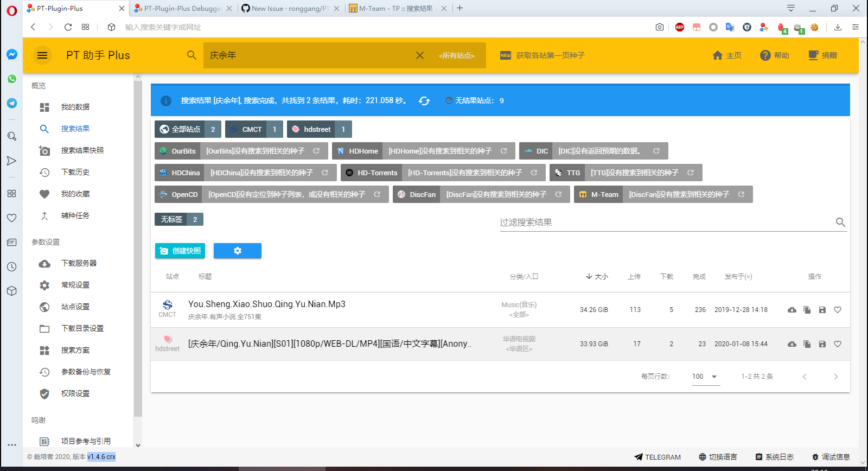The width and height of the screenshot is (868, 471).
Task: Switch to the M-Team browser tab
Action: tap(398, 8)
